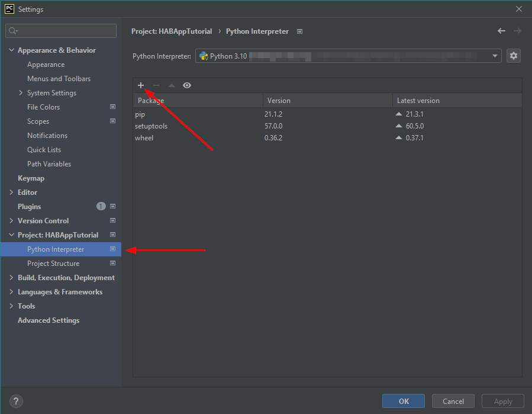532x414 pixels.
Task: Close the Settings dialog
Action: 519,9
